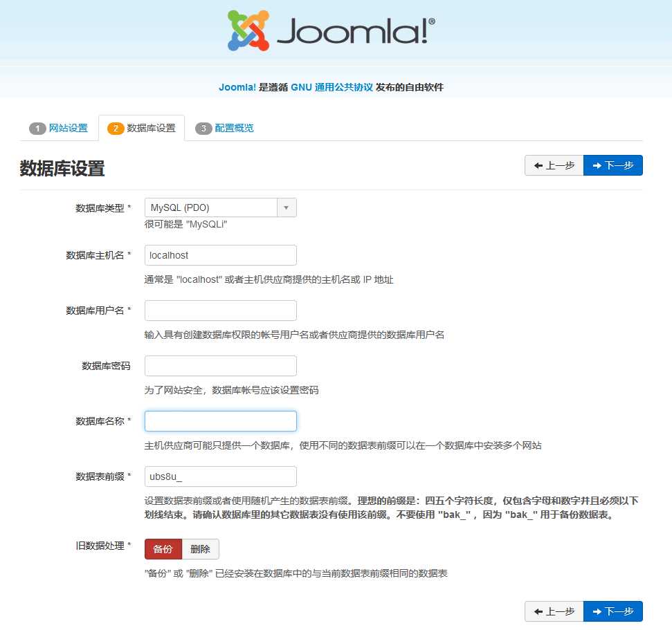Click the 数据库名称 input field

click(220, 421)
